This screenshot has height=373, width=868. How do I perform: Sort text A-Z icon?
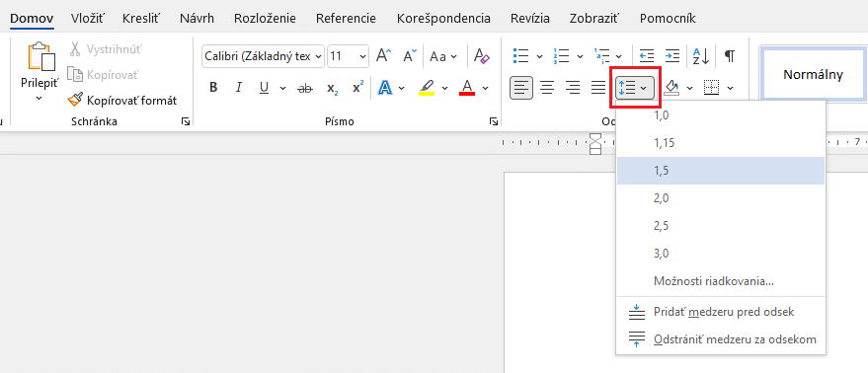click(x=701, y=56)
